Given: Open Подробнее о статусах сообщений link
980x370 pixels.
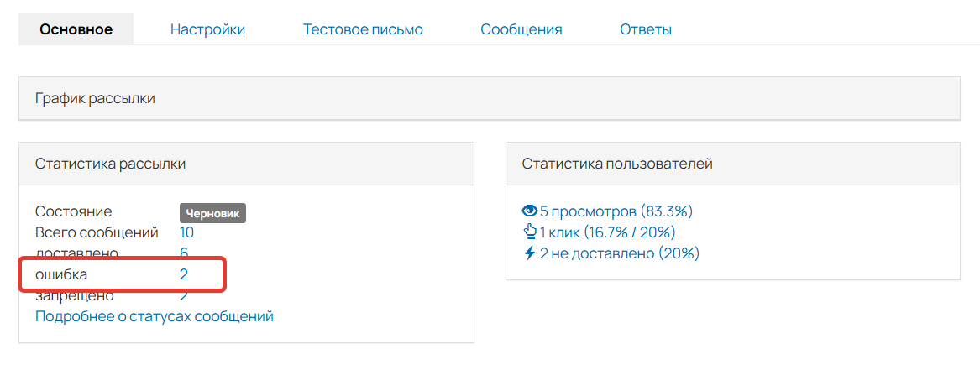Looking at the screenshot, I should point(155,316).
